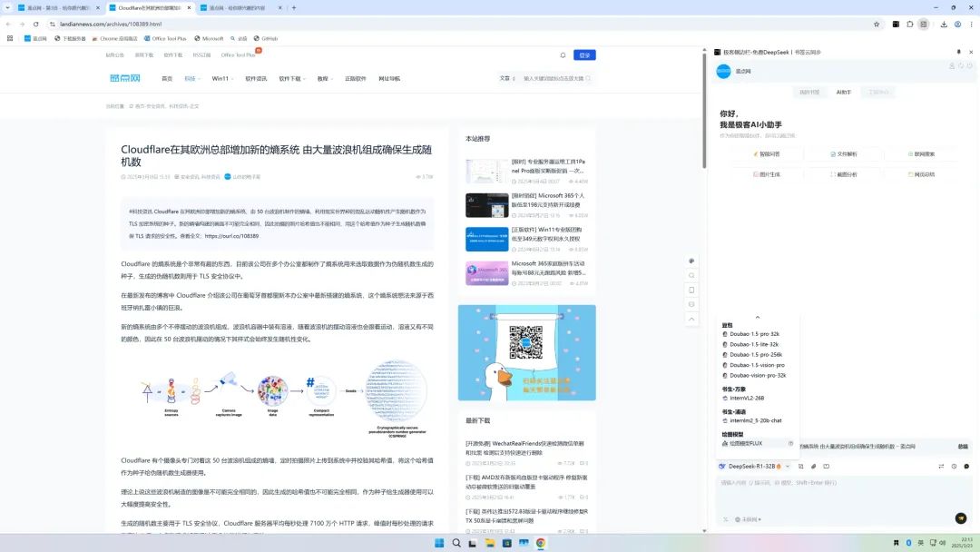Click the power icon in the AI panel header
This screenshot has width=980, height=552.
pos(969,65)
